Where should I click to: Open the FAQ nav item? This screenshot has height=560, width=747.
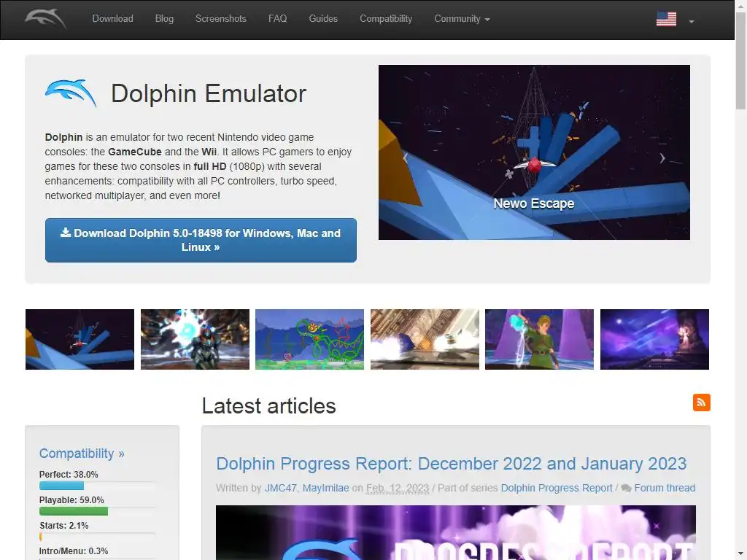(277, 18)
